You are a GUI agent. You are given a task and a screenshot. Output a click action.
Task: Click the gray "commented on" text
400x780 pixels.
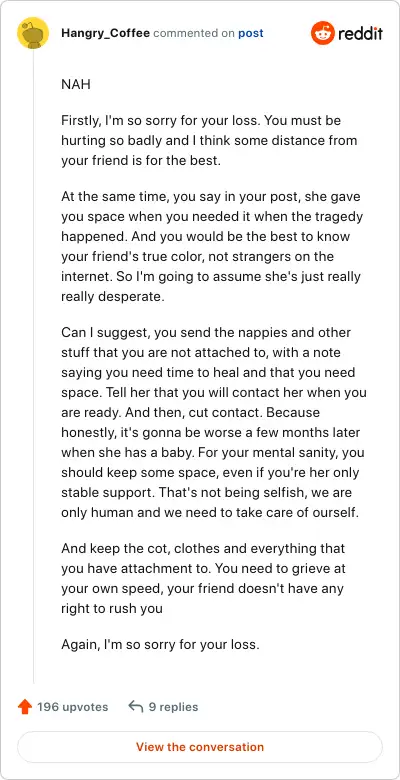coord(194,33)
